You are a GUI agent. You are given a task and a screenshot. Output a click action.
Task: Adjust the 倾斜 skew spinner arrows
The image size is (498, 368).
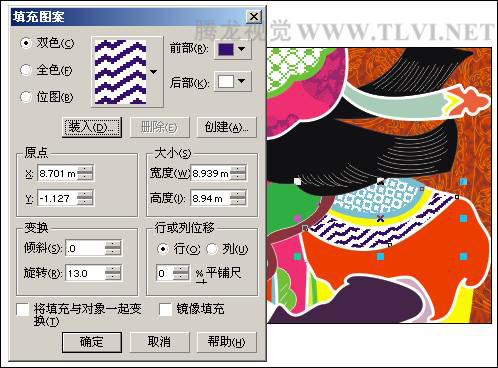click(113, 248)
